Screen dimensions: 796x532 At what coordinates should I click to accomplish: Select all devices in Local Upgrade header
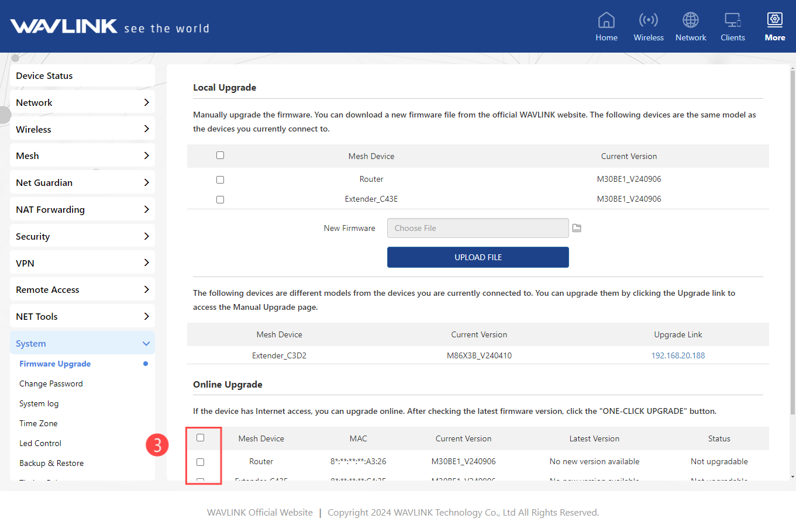(220, 156)
